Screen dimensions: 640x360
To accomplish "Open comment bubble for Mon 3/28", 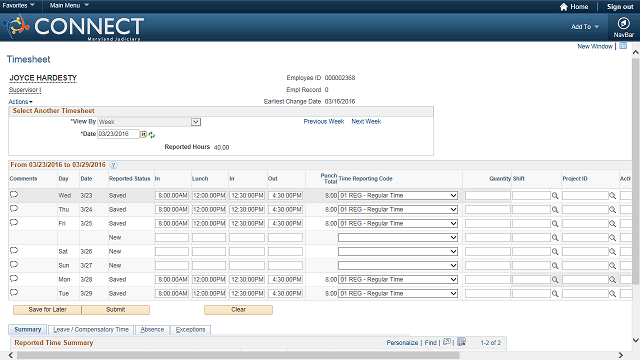I will click(x=14, y=278).
